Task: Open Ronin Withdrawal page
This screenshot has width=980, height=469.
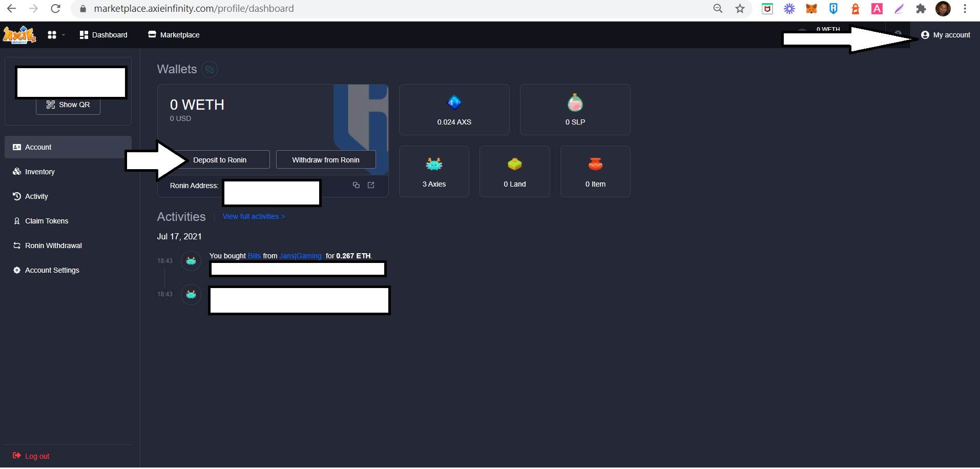Action: tap(68, 246)
